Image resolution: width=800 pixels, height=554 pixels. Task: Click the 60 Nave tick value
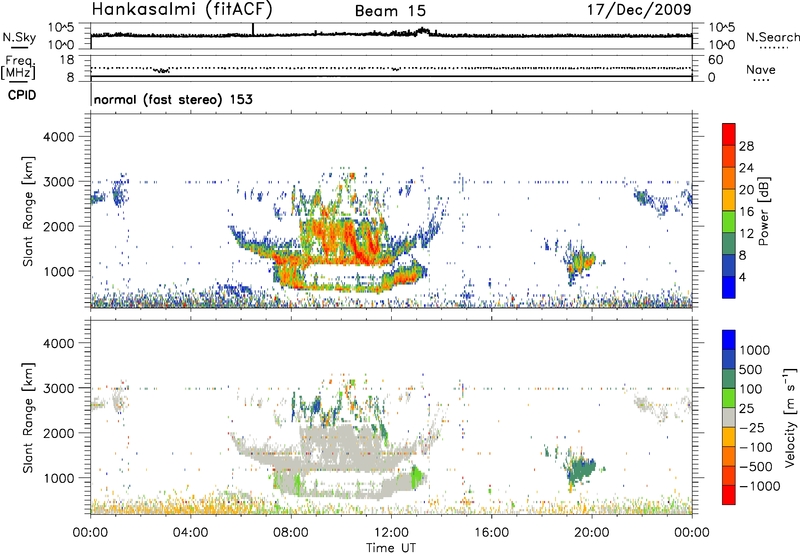click(x=715, y=60)
